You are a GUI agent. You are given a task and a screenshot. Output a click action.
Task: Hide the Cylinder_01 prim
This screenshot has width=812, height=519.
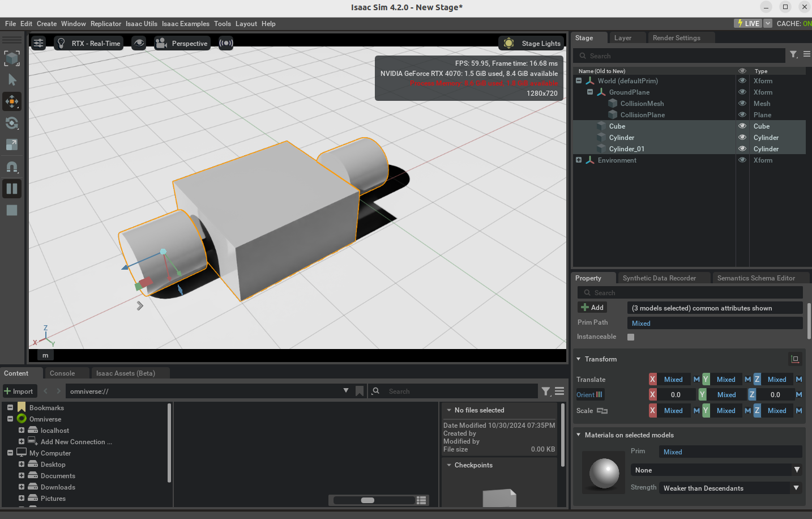pos(742,148)
